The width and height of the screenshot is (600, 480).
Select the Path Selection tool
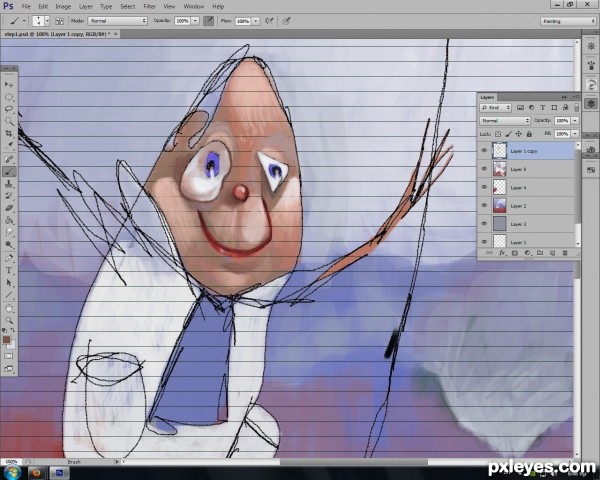pyautogui.click(x=8, y=283)
